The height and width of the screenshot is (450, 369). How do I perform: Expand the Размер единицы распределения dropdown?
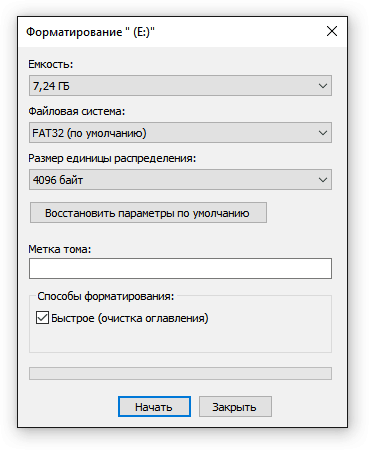180,180
